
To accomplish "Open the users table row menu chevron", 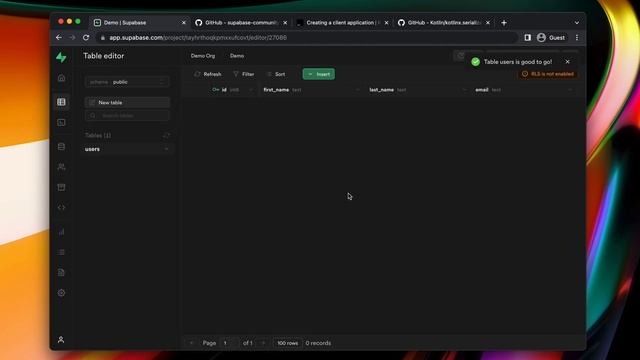I will (166, 149).
